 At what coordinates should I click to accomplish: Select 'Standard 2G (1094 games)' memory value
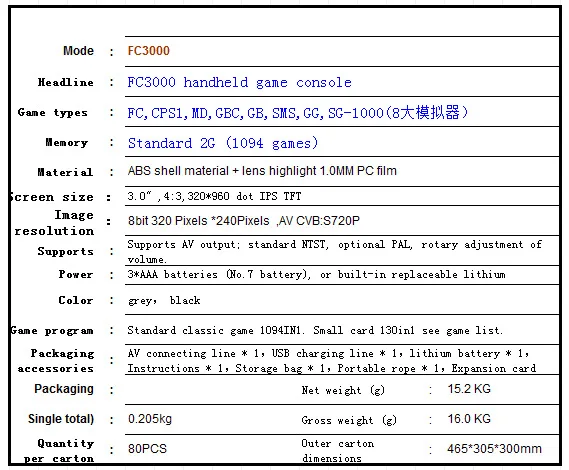[x=223, y=143]
